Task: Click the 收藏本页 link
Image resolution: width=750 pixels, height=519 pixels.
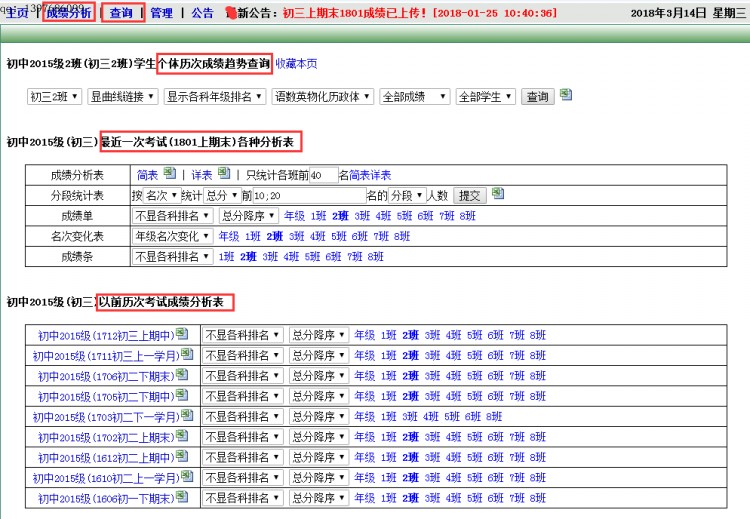Action: [296, 64]
